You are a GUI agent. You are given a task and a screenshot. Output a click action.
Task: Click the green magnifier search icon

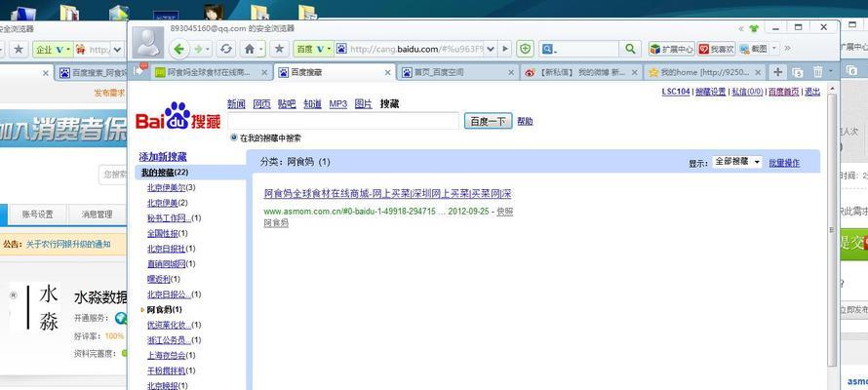point(630,49)
